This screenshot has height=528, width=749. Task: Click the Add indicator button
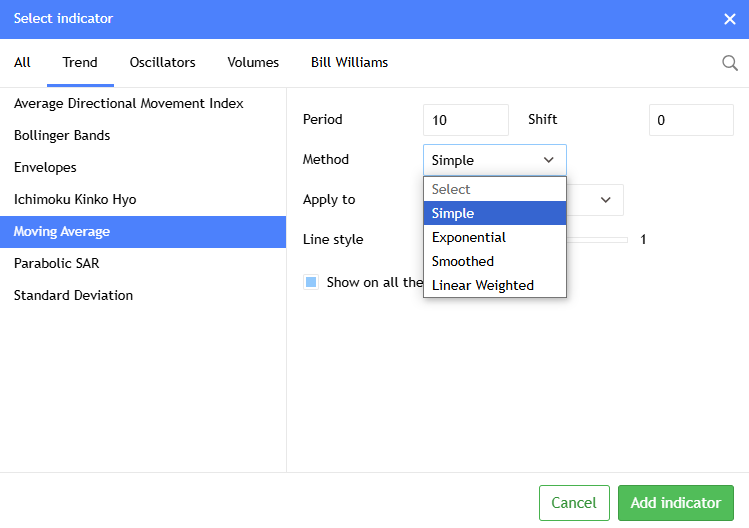point(675,503)
